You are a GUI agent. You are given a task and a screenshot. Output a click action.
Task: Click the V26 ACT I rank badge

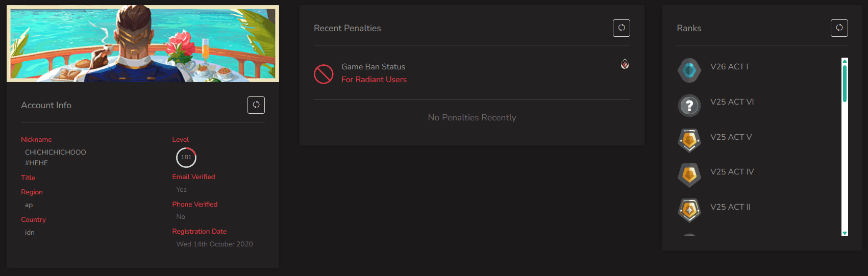tap(689, 70)
